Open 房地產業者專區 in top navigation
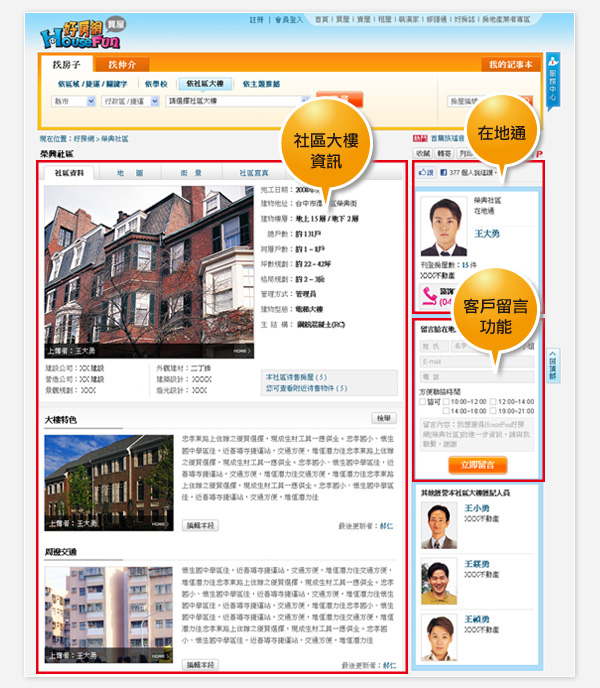The height and width of the screenshot is (688, 600). click(506, 19)
